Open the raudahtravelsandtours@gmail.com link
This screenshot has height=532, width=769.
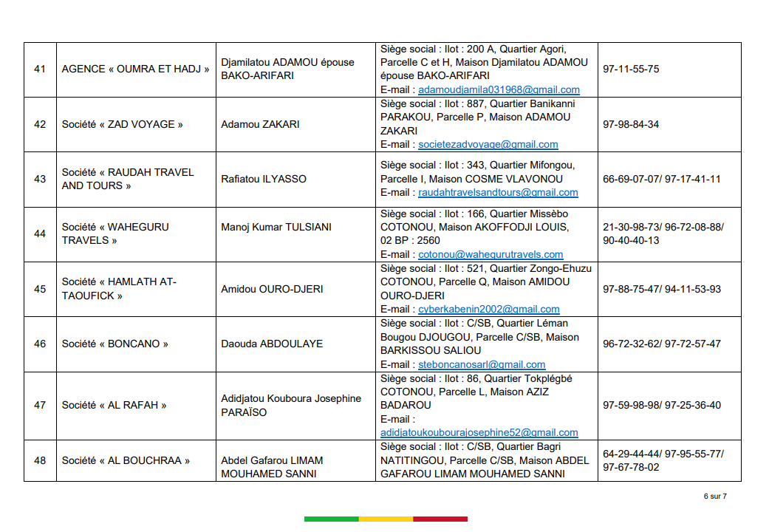pyautogui.click(x=498, y=193)
